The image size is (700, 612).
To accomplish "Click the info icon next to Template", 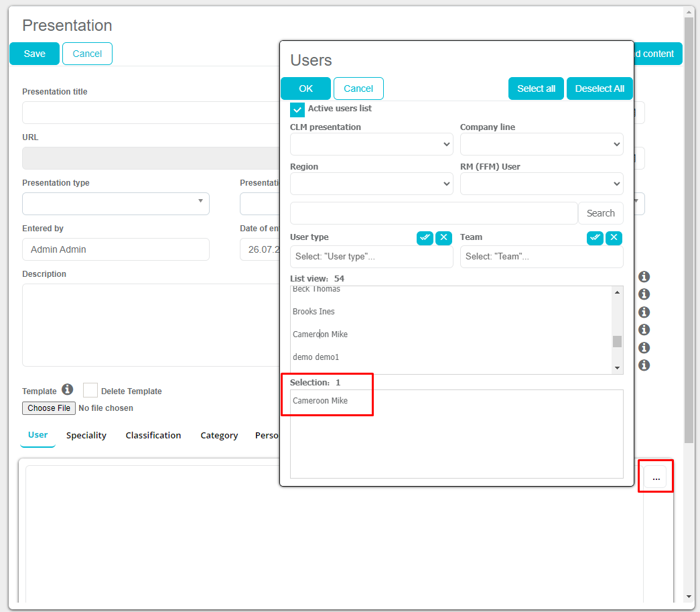I will tap(67, 389).
